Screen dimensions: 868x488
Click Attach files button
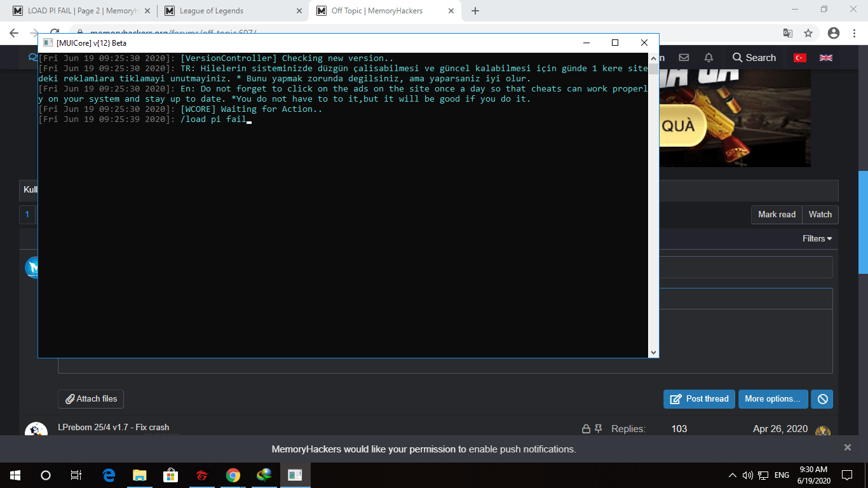(x=92, y=399)
